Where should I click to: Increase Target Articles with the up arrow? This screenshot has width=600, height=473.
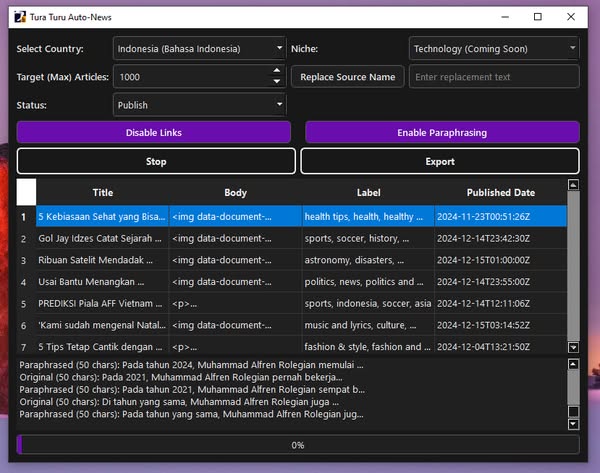pos(277,71)
